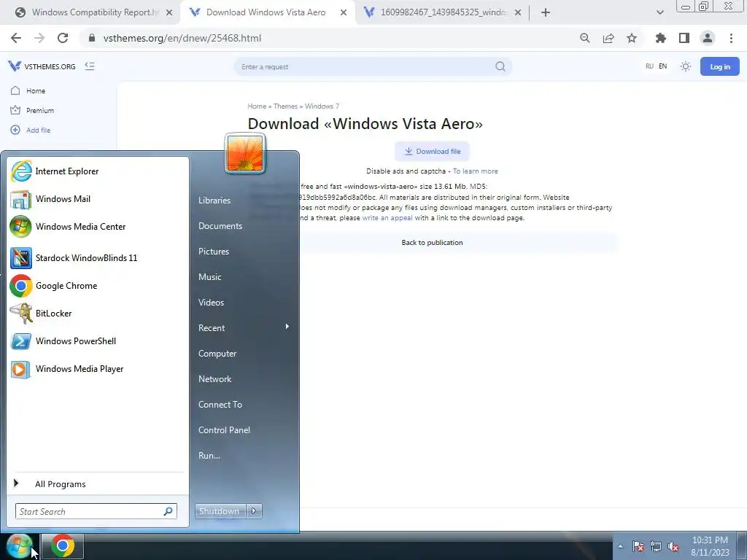Image resolution: width=747 pixels, height=560 pixels.
Task: Open Computer from Start menu
Action: tap(217, 354)
